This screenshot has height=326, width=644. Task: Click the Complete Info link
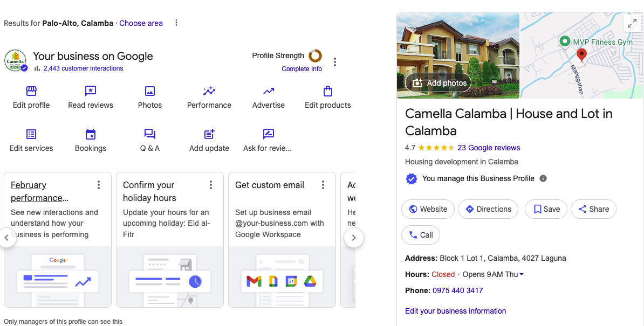pyautogui.click(x=302, y=69)
